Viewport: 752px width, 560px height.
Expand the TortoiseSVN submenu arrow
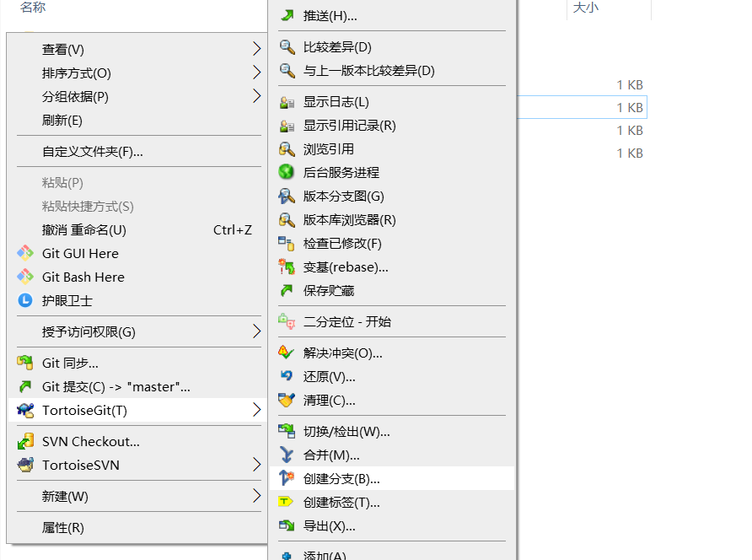(x=257, y=465)
